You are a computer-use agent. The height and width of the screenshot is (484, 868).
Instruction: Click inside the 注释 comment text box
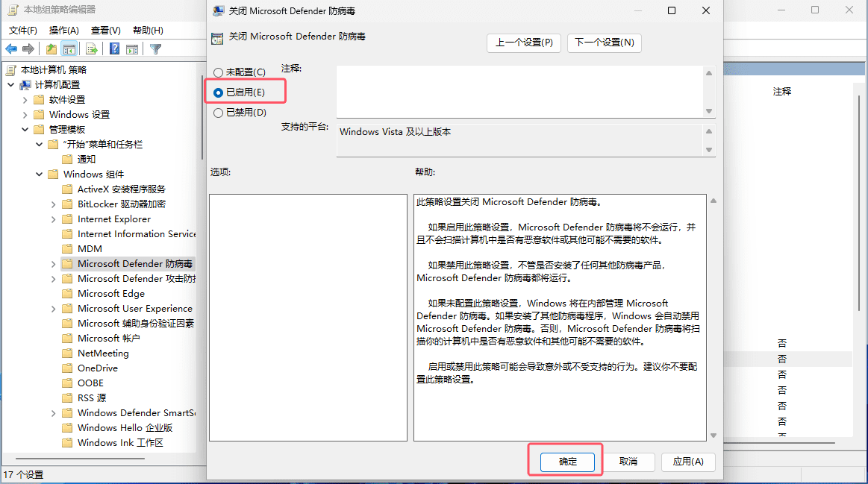click(x=519, y=91)
